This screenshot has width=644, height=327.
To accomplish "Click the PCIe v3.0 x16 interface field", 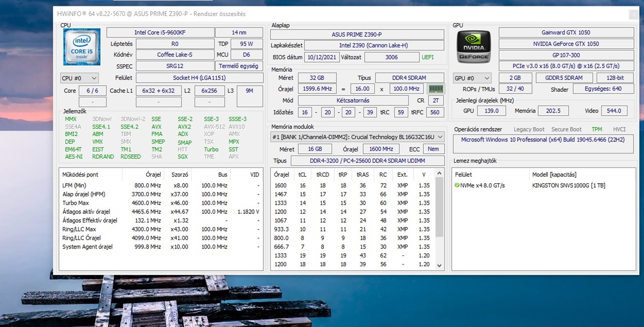I will point(566,66).
